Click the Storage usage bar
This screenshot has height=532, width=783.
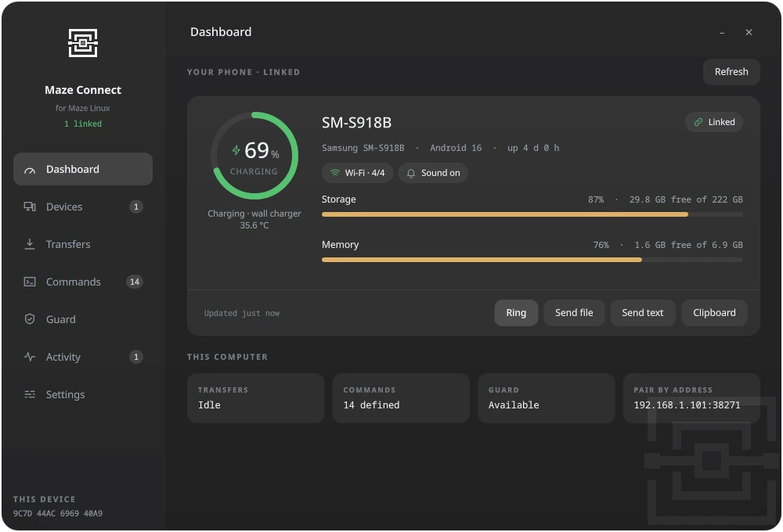click(532, 214)
